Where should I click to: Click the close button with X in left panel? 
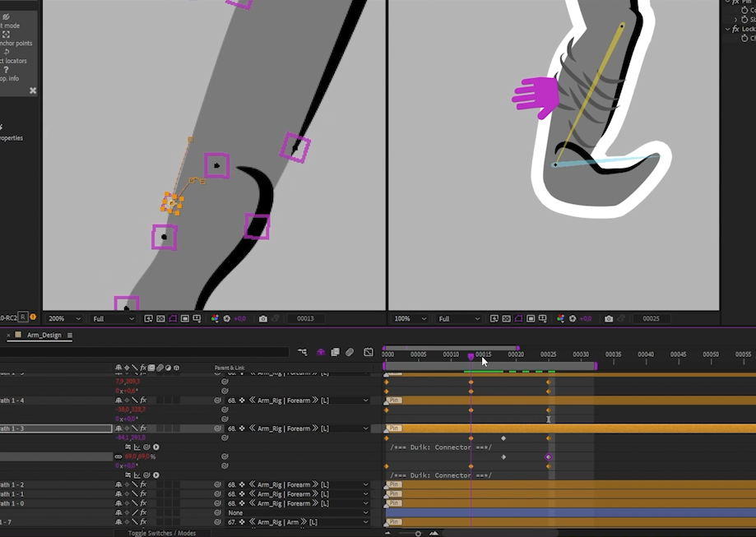click(x=33, y=90)
